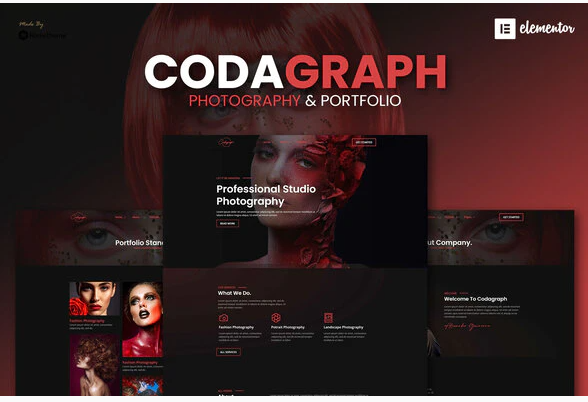
Task: Click the 'Professional Studio Photography' headline
Action: tap(266, 195)
